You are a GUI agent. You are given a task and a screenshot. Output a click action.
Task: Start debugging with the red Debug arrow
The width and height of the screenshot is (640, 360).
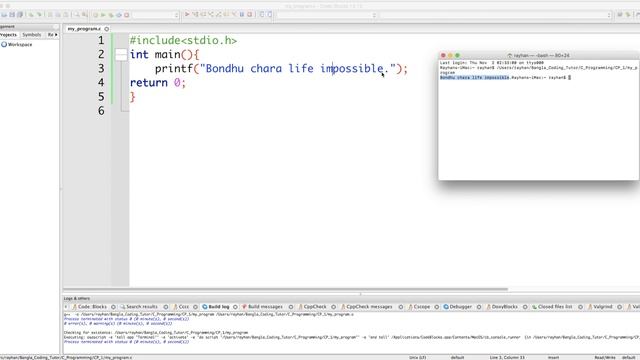[187, 14]
